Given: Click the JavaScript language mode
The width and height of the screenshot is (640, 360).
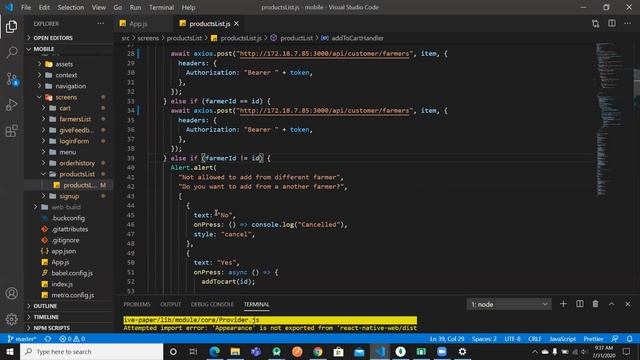Looking at the screenshot, I should pyautogui.click(x=562, y=339).
